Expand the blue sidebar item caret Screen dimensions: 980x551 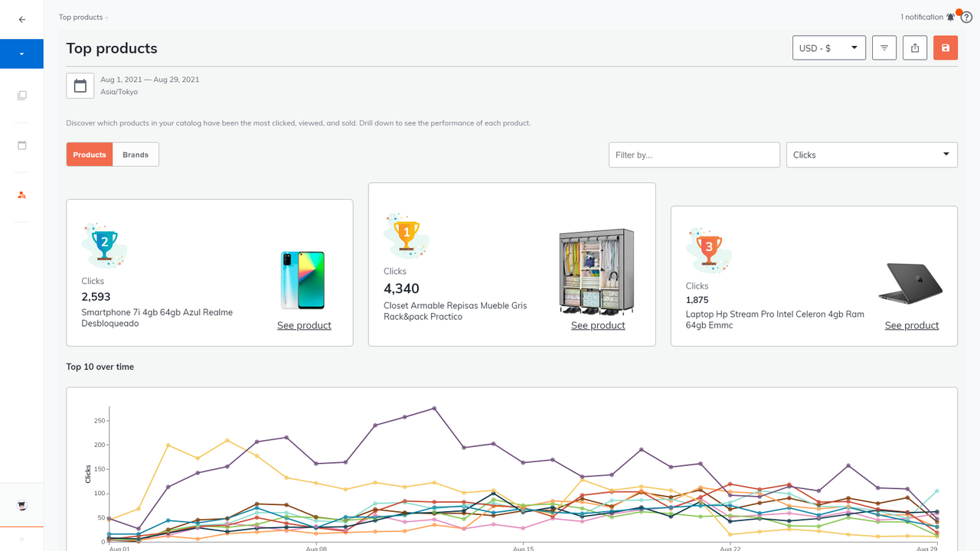(x=21, y=54)
